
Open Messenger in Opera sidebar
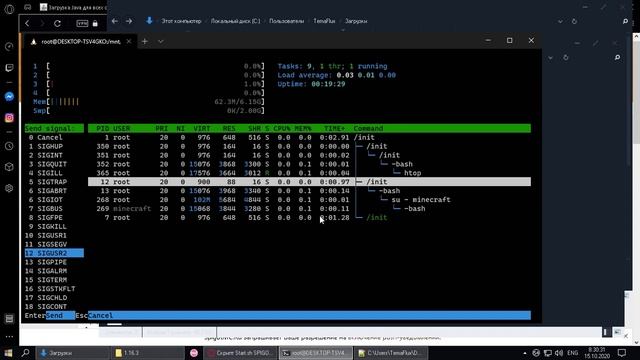(9, 96)
